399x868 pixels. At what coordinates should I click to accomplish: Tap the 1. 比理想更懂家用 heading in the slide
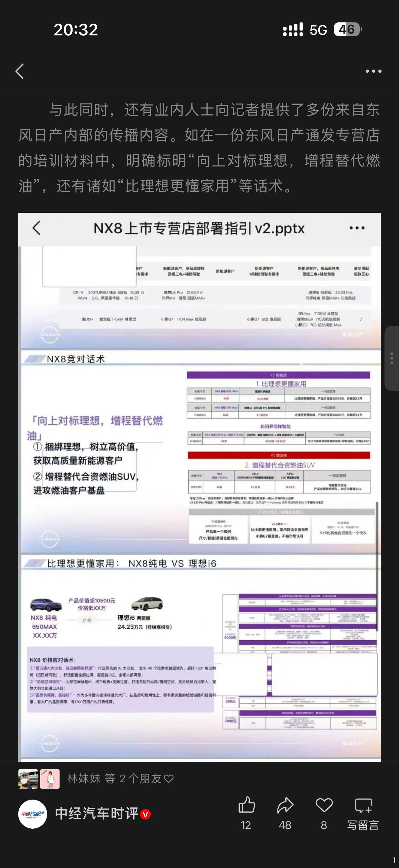[281, 384]
